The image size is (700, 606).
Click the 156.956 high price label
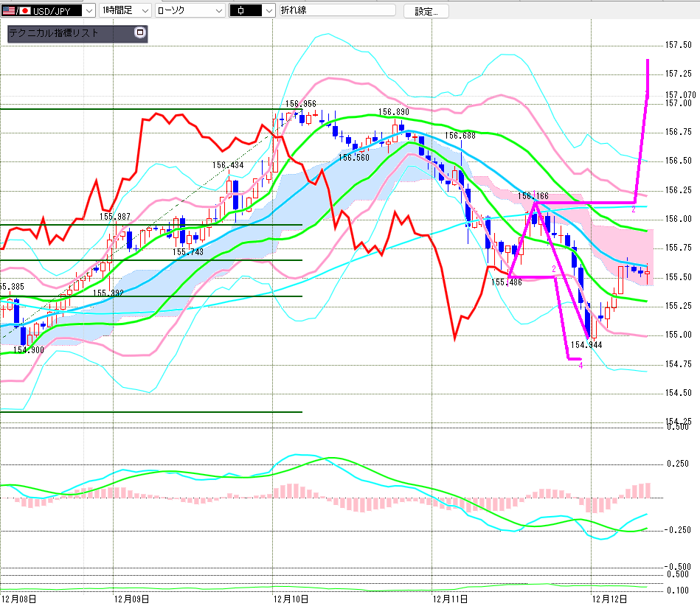300,105
